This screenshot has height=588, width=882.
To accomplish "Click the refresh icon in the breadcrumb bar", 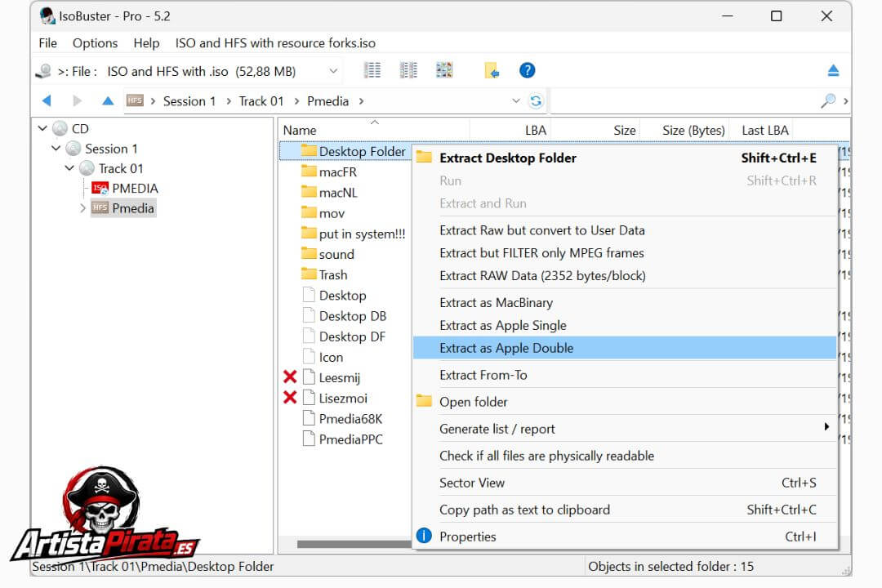I will pos(536,100).
